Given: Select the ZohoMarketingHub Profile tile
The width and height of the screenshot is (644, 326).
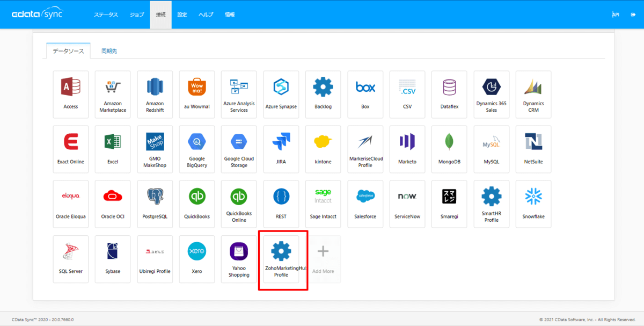Looking at the screenshot, I should click(x=281, y=259).
